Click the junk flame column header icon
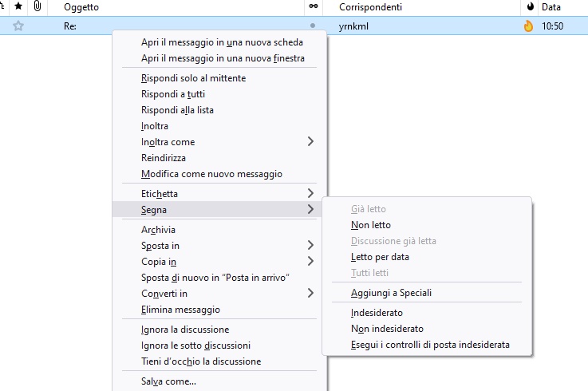The height and width of the screenshot is (391, 588). click(531, 6)
